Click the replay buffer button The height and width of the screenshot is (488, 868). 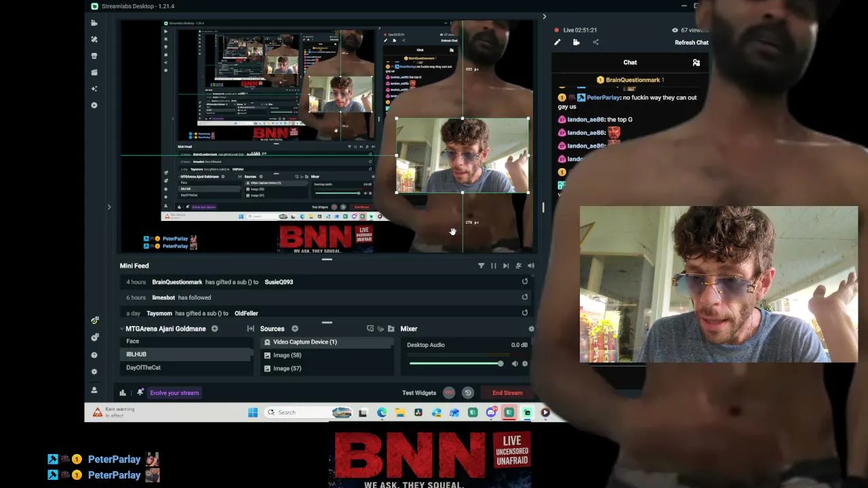(x=468, y=393)
